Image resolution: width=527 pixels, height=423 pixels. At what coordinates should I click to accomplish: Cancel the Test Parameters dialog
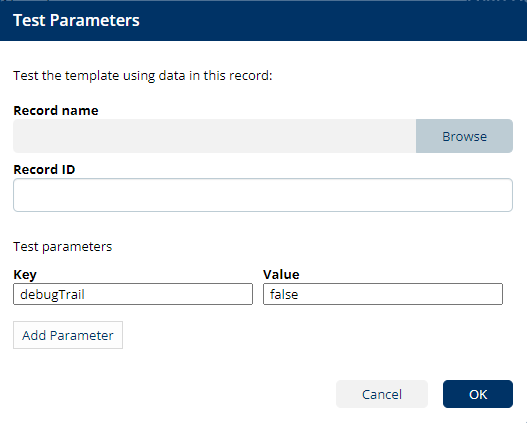pos(382,394)
